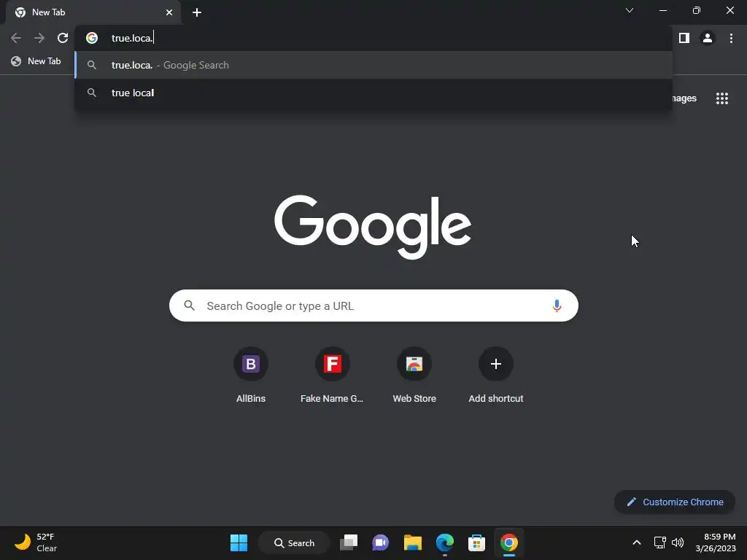The image size is (747, 560).
Task: Open Chrome's three-dot menu
Action: tap(731, 38)
